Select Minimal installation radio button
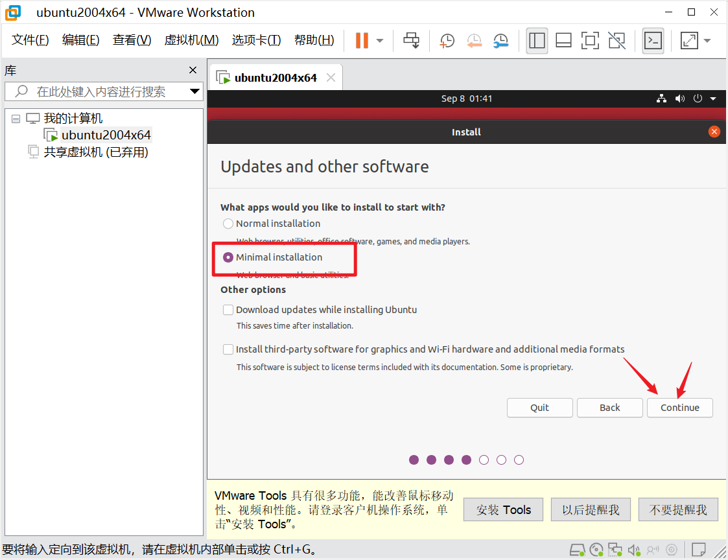 pyautogui.click(x=228, y=257)
